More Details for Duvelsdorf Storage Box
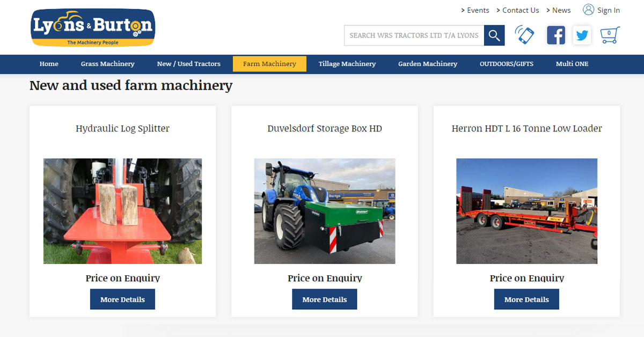644x337 pixels. (325, 299)
